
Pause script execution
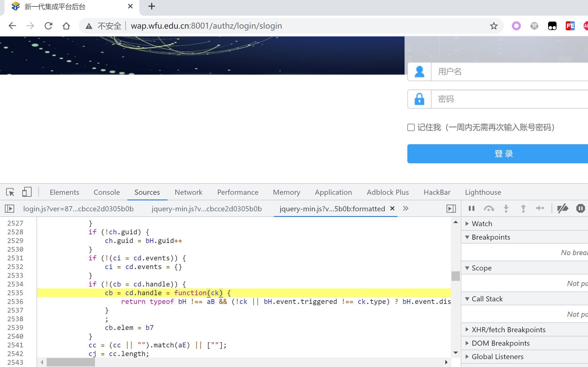[x=472, y=208]
